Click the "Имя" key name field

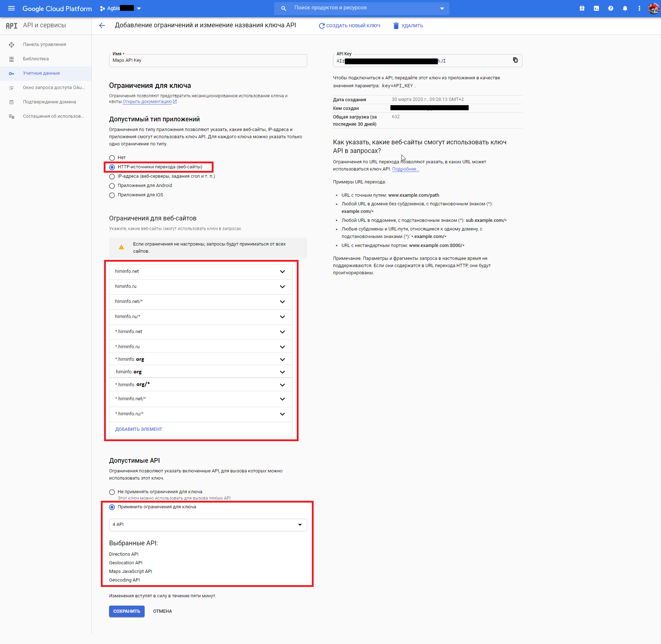coord(208,61)
